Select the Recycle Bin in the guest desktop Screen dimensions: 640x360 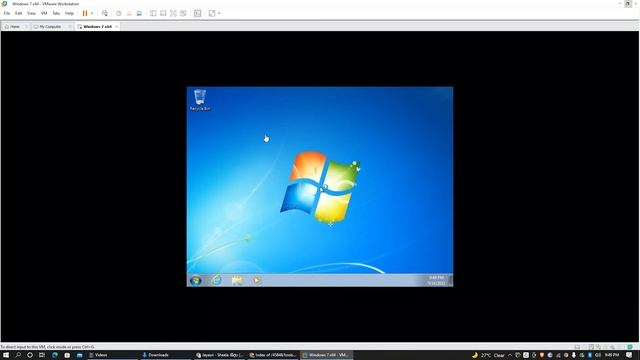coord(200,100)
